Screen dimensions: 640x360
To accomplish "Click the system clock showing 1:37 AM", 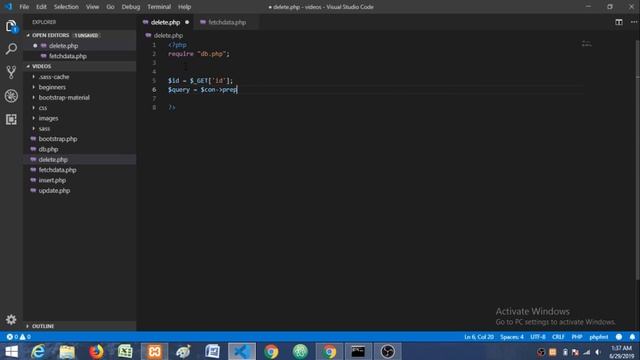I will tap(621, 348).
